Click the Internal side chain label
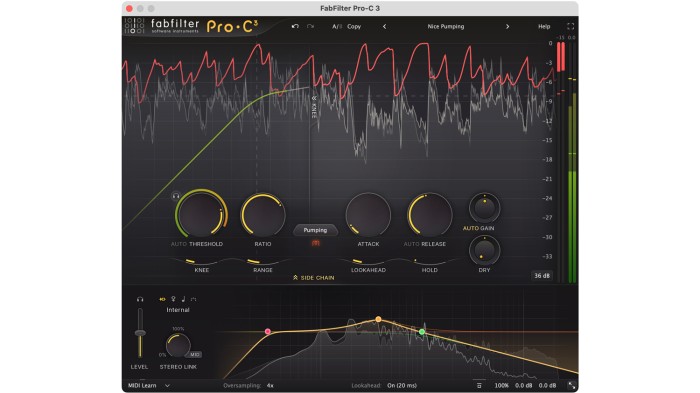The height and width of the screenshot is (393, 700). click(x=178, y=310)
